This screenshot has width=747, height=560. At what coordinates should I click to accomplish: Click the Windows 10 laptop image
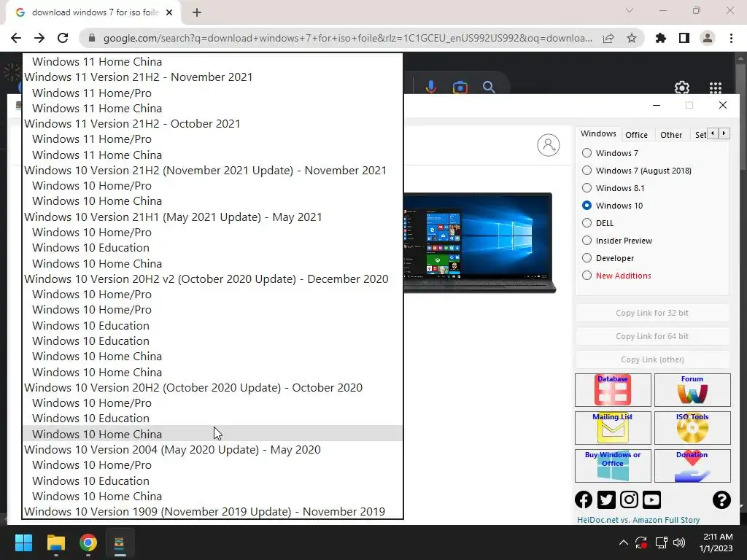coord(480,242)
